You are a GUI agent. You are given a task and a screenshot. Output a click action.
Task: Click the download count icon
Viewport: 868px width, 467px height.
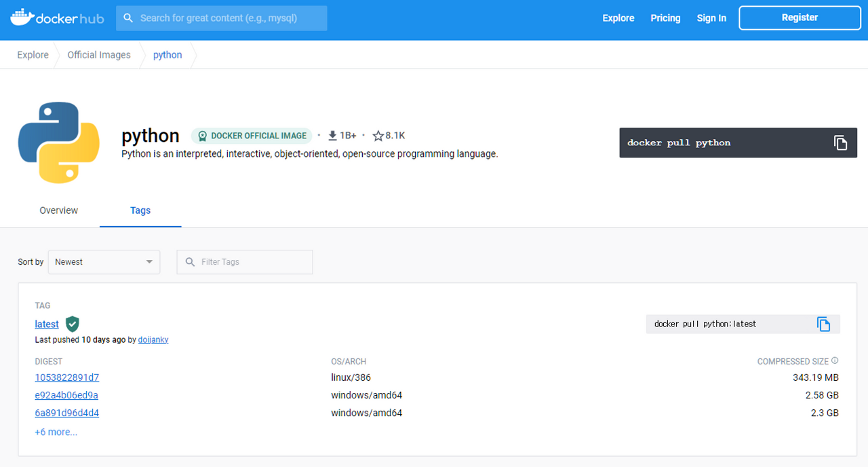pyautogui.click(x=332, y=136)
